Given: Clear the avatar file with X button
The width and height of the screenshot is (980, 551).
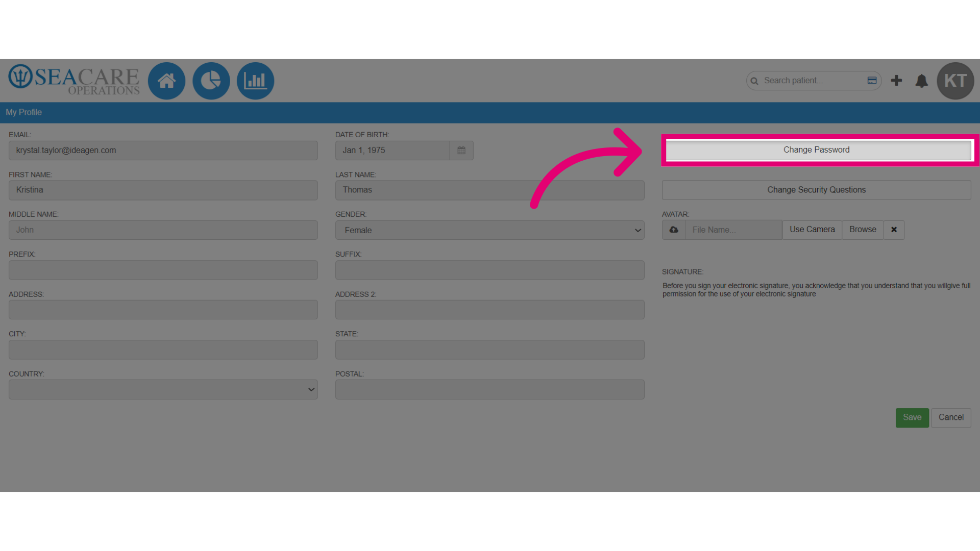Looking at the screenshot, I should tap(894, 230).
